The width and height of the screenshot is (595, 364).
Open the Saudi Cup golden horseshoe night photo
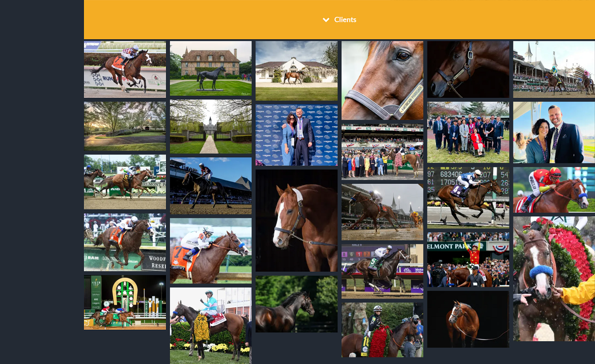coord(125,302)
